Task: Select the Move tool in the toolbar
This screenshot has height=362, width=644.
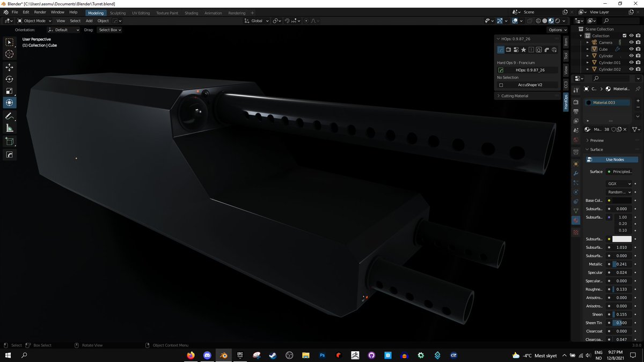Action: 9,67
